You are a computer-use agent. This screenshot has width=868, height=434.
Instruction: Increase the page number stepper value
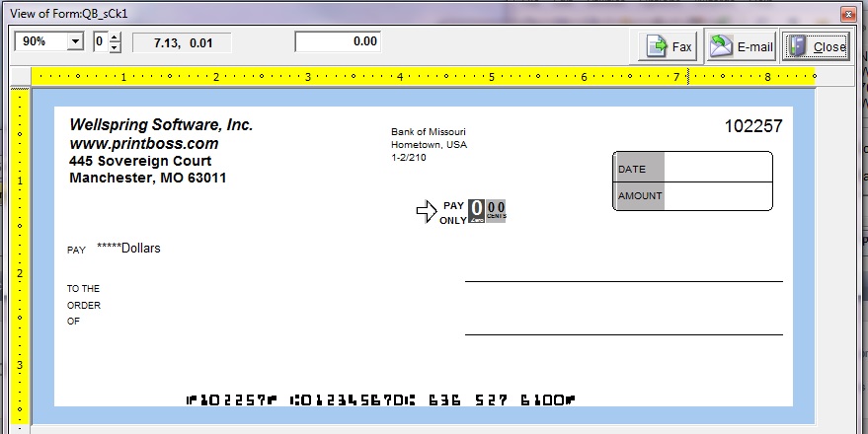click(x=115, y=37)
